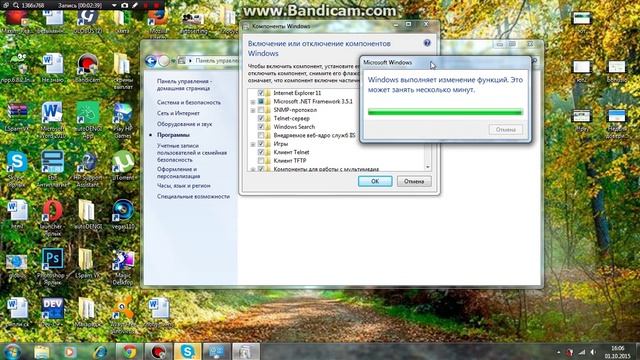The width and height of the screenshot is (640, 360).
Task: Expand the Игры tree node
Action: click(253, 144)
